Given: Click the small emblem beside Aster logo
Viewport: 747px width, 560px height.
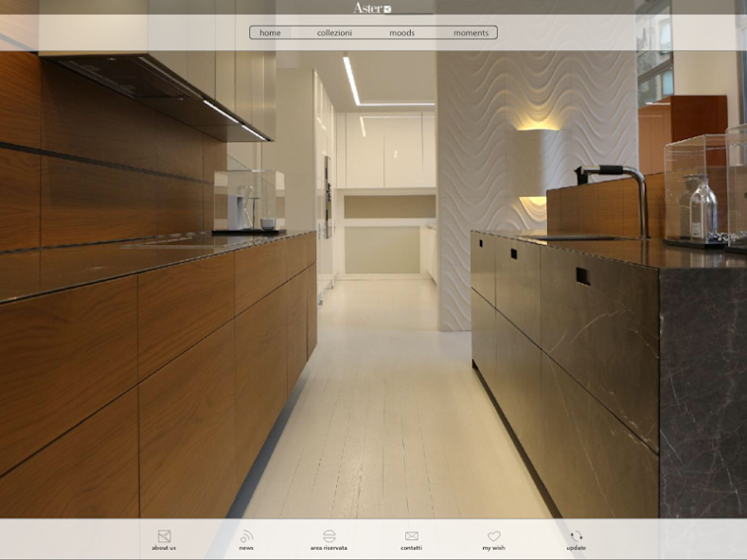Looking at the screenshot, I should 387,9.
